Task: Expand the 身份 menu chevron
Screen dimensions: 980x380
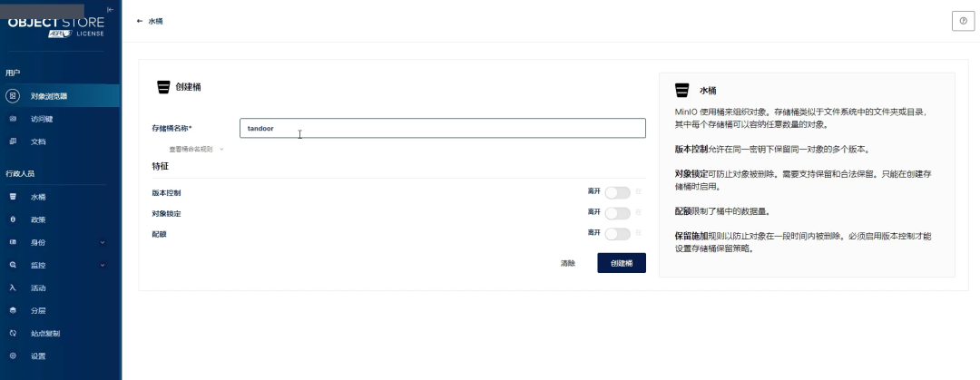Action: (x=103, y=242)
